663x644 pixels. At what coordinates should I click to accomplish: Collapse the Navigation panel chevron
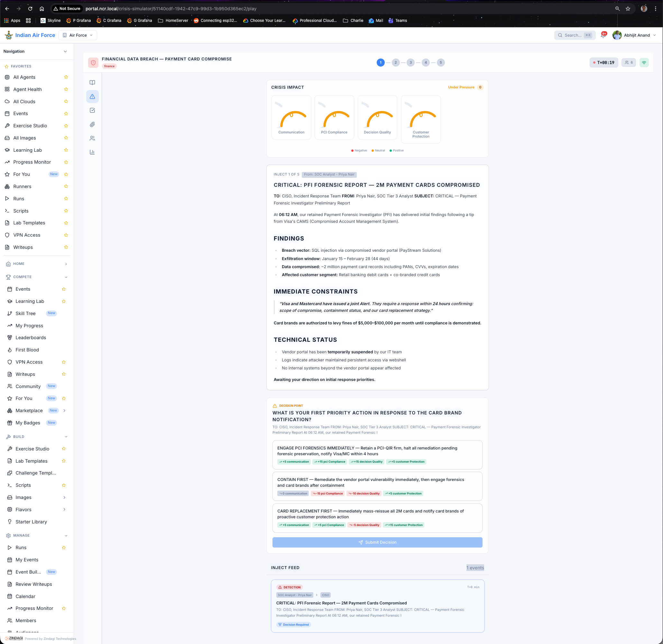tap(65, 51)
